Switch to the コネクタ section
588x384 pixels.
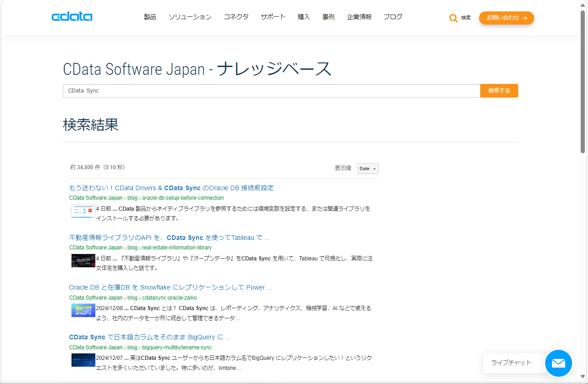click(236, 17)
